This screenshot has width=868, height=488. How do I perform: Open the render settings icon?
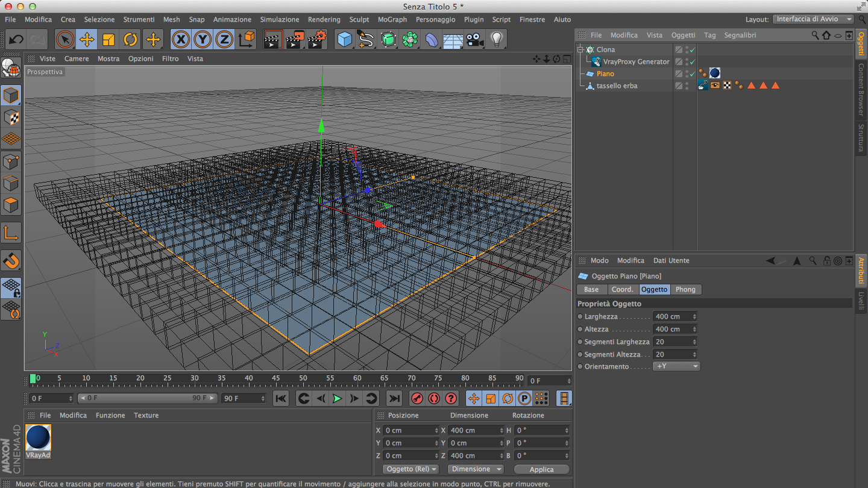click(x=316, y=40)
